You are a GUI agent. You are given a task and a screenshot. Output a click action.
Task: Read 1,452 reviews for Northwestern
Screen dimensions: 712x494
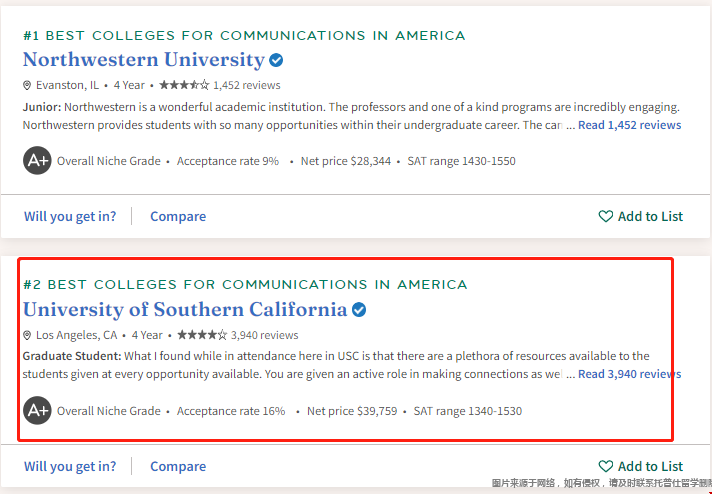coord(629,125)
